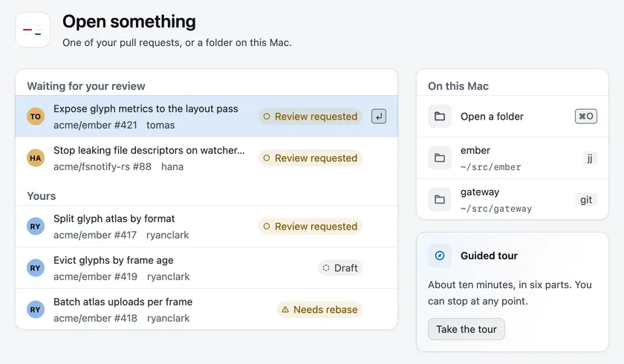Screen dimensions: 624x364
Task: Click the acme/ember #418 label
Action: (95, 318)
